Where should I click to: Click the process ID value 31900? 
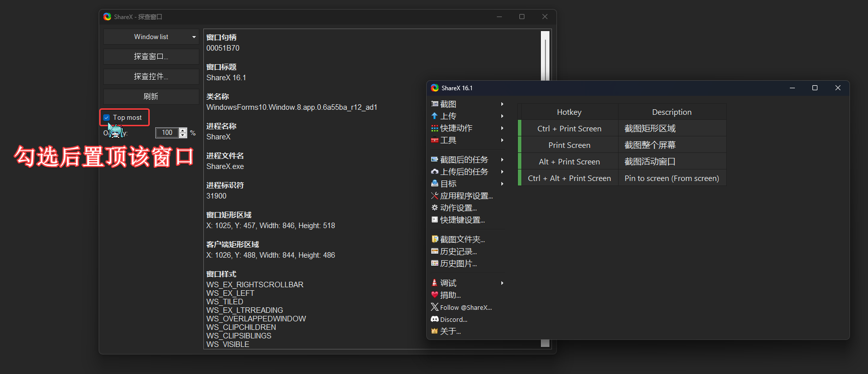pos(216,196)
